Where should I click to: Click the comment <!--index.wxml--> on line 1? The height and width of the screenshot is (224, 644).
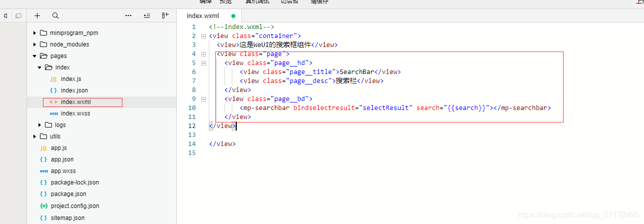(x=242, y=27)
